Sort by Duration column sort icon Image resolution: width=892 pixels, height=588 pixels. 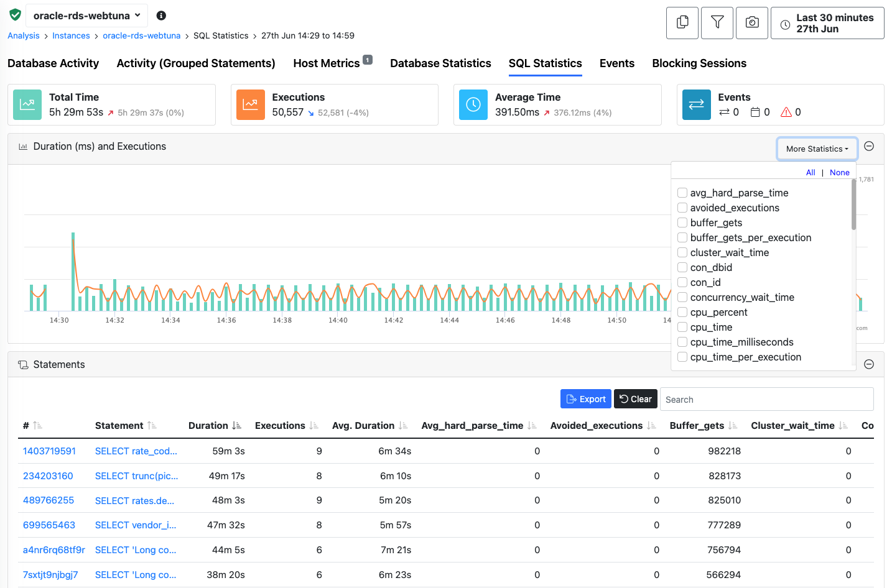click(236, 426)
